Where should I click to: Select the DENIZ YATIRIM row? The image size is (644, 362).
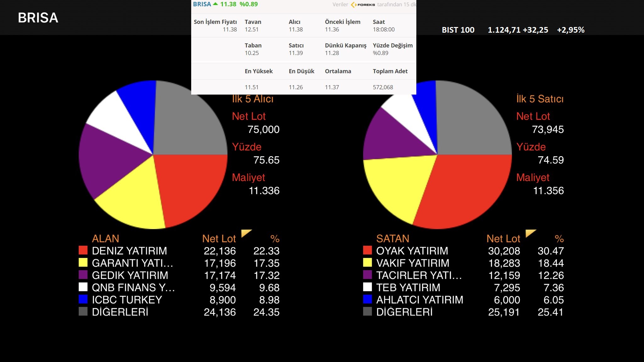pos(179,251)
